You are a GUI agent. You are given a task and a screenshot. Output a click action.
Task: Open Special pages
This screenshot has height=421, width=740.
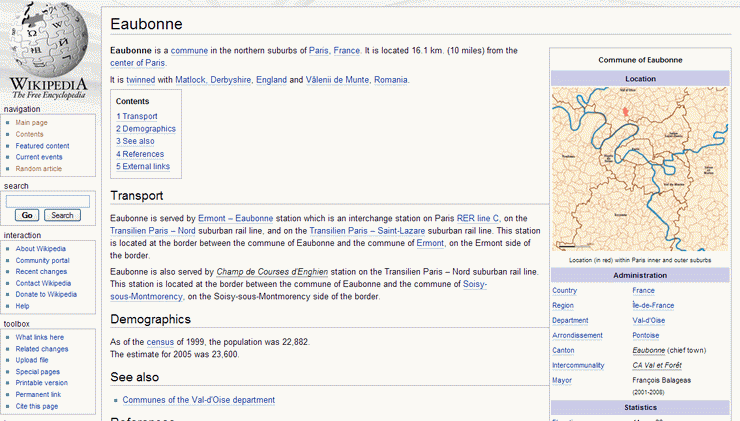click(37, 371)
